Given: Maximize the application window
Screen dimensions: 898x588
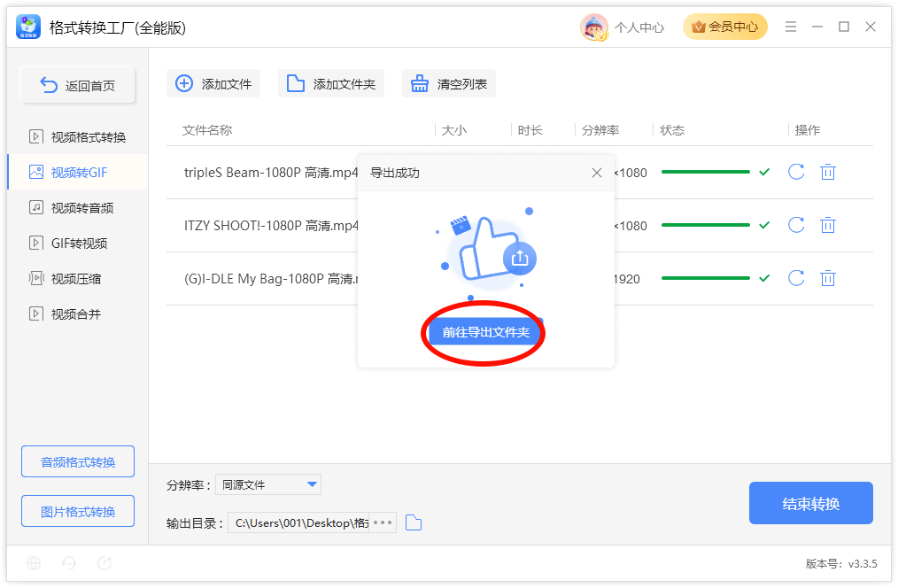Looking at the screenshot, I should tap(843, 27).
